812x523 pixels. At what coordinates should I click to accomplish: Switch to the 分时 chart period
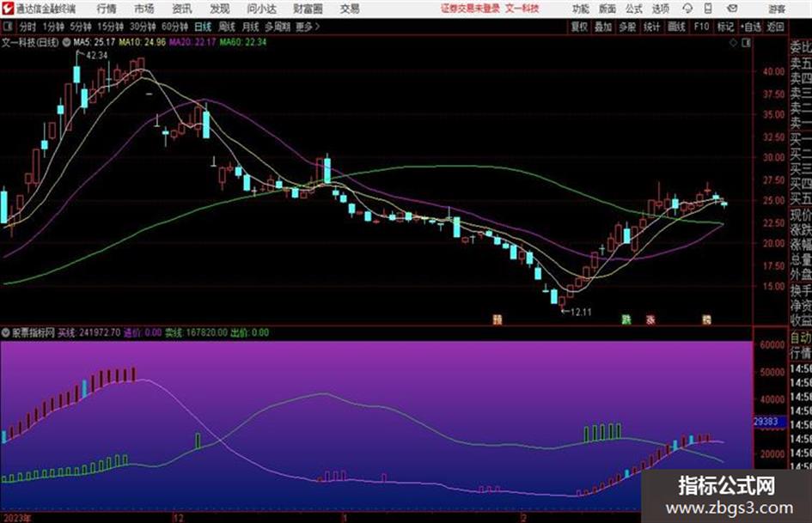point(27,27)
